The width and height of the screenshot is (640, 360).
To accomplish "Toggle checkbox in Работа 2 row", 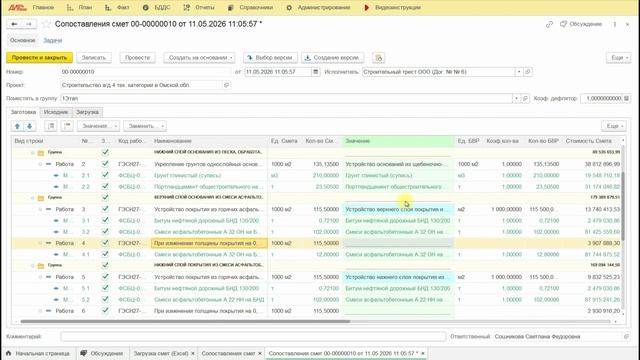I will point(105,164).
